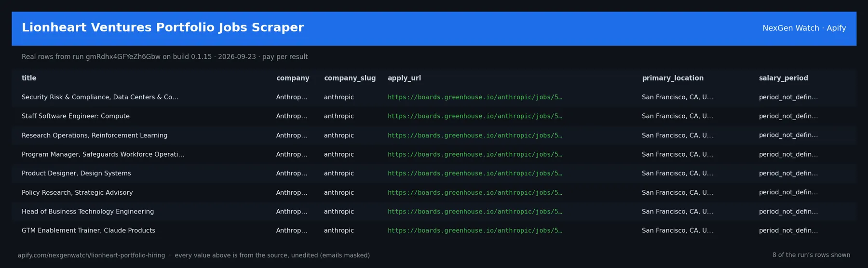868x268 pixels.
Task: Click the '8 of the run's rows shown' note
Action: (811, 255)
